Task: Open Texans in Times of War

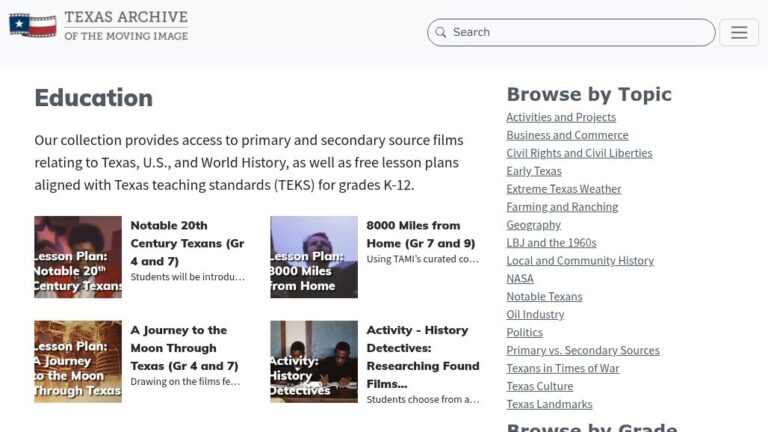Action: point(563,368)
